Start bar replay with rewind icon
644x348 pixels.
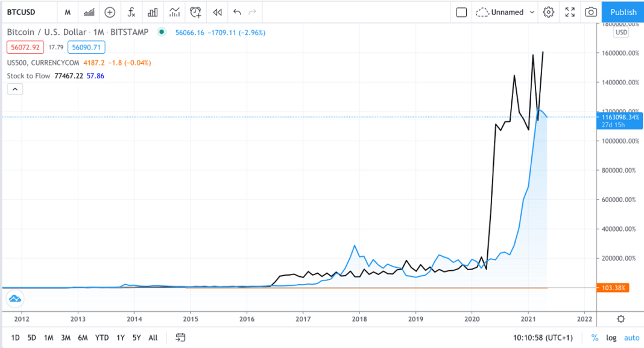tap(217, 12)
